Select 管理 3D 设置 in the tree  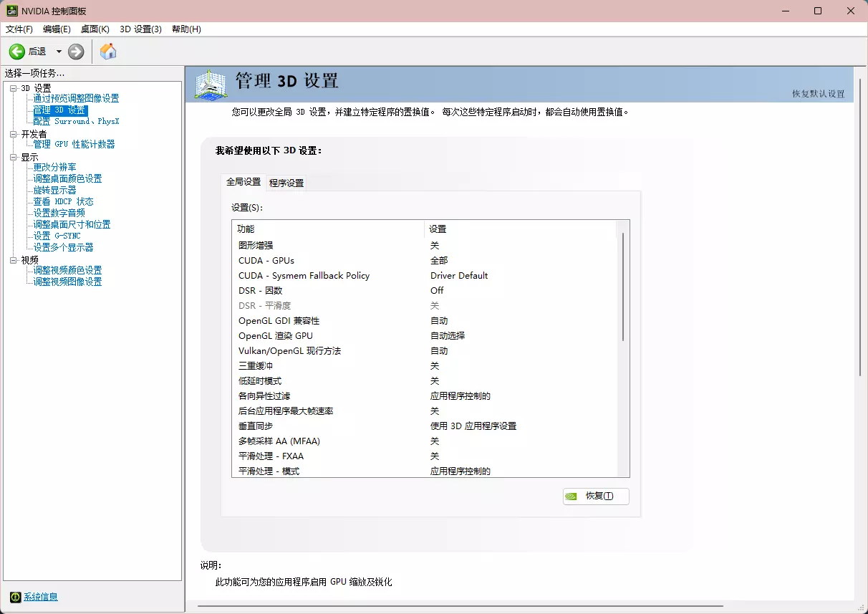pyautogui.click(x=60, y=110)
